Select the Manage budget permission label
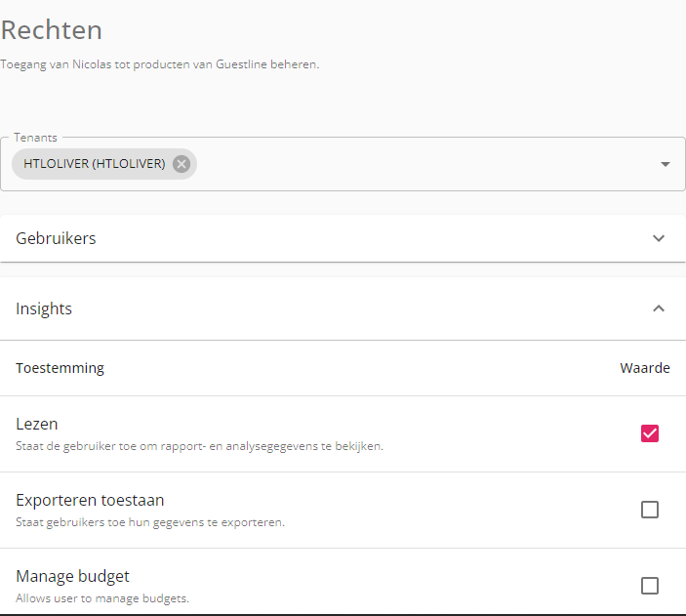Screen dimensions: 686x616 coord(72,576)
